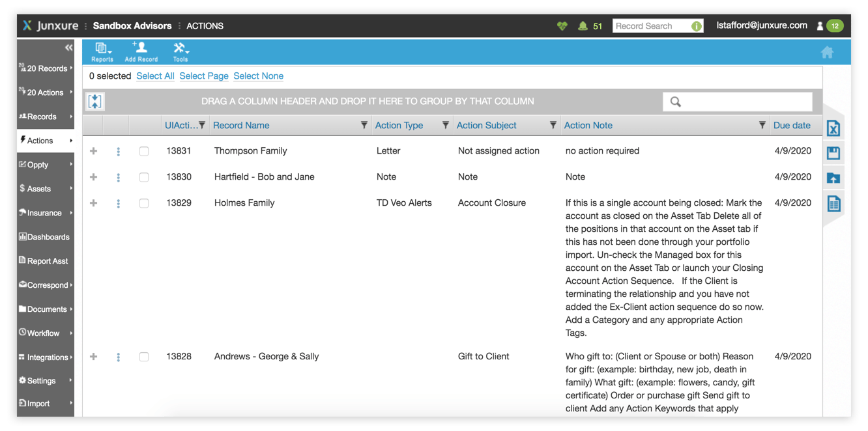
Task: Sort by the Record Name header
Action: (x=241, y=126)
